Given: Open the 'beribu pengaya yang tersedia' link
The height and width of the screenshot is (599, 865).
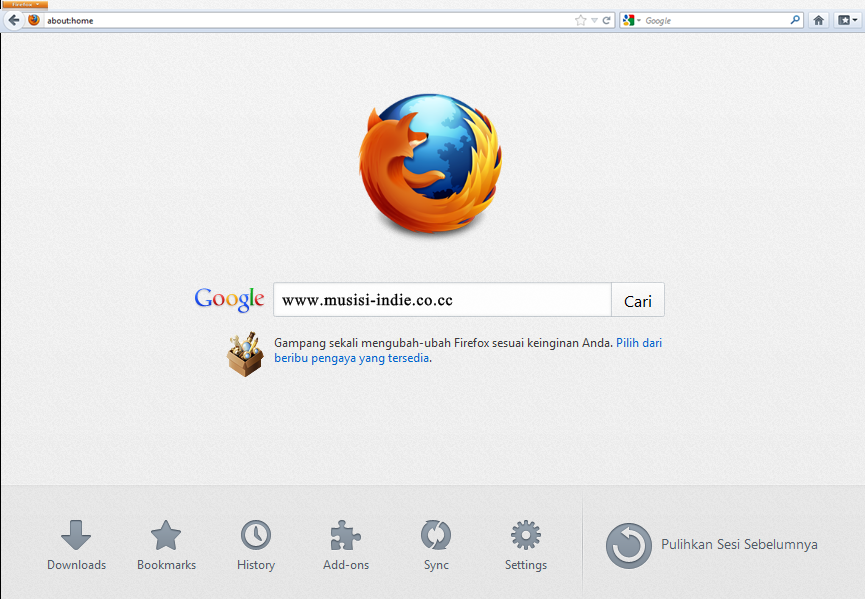Looking at the screenshot, I should (x=351, y=358).
